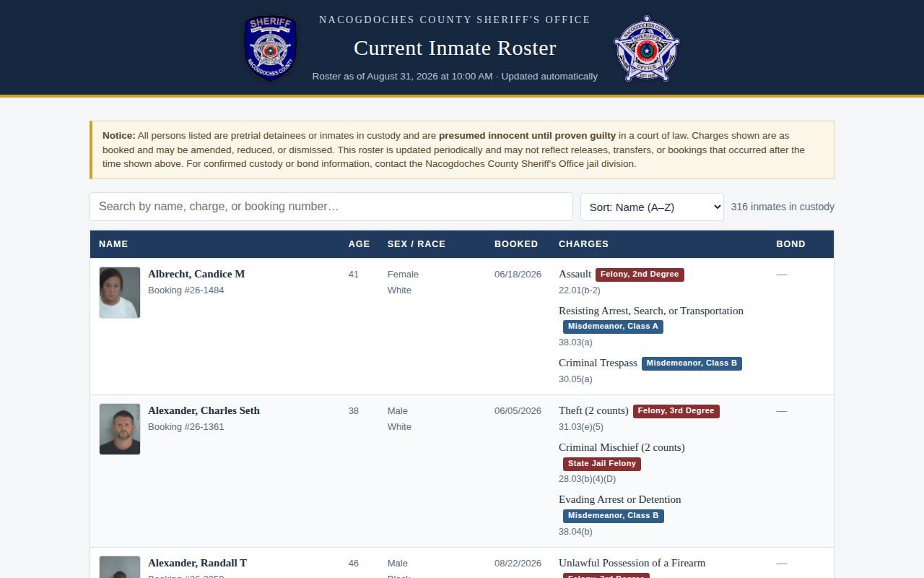
Task: Click the blue Sheriff badge logo
Action: point(270,48)
